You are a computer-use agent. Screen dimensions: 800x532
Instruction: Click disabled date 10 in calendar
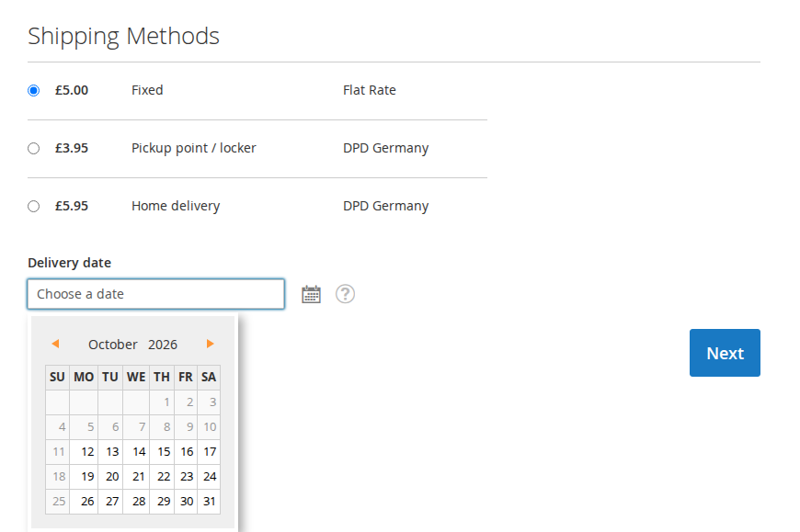click(209, 427)
